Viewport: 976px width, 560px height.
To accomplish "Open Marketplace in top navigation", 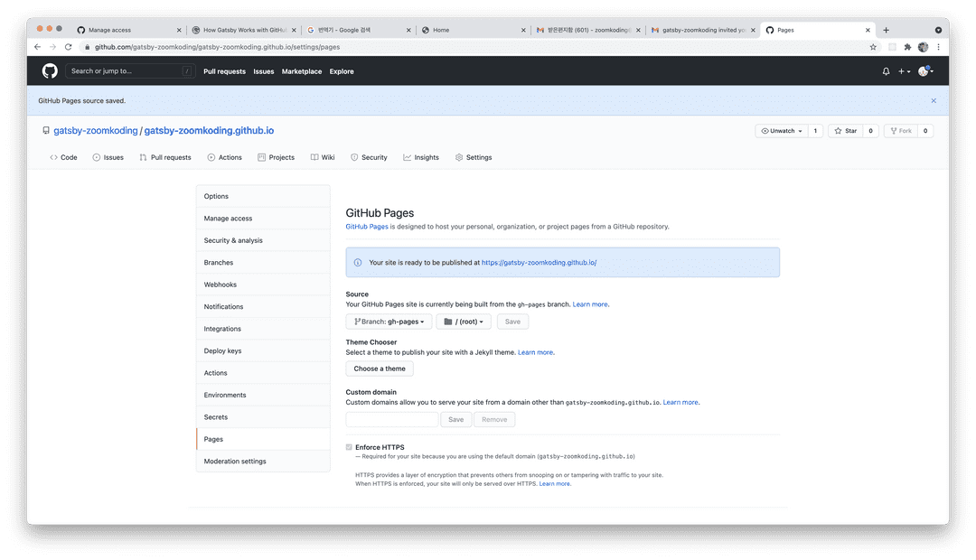I will click(302, 71).
